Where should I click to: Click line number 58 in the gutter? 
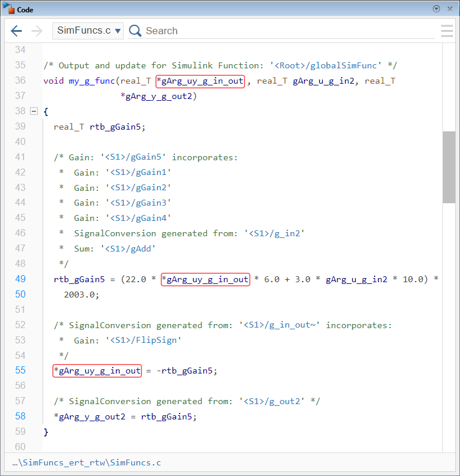pos(21,416)
